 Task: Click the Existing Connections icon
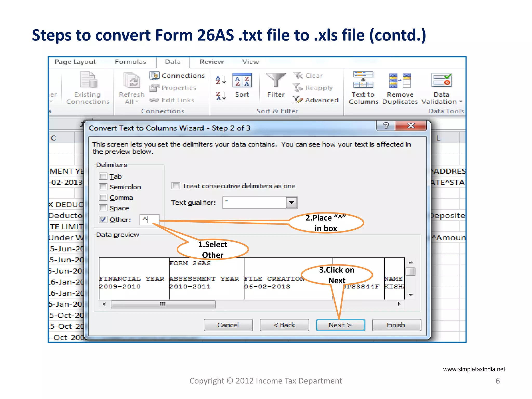[x=88, y=80]
